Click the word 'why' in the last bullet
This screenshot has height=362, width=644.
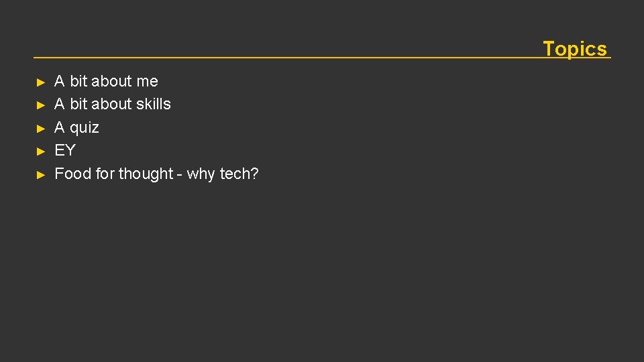tap(201, 175)
